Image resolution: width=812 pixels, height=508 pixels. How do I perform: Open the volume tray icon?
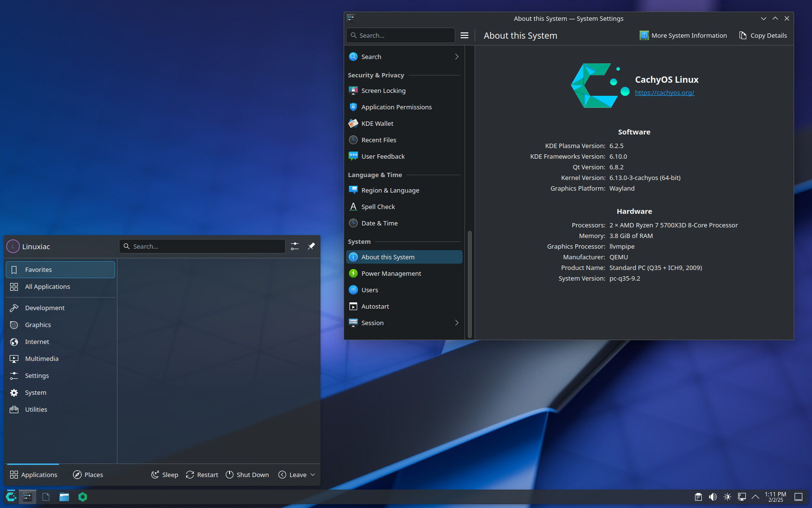click(x=713, y=496)
